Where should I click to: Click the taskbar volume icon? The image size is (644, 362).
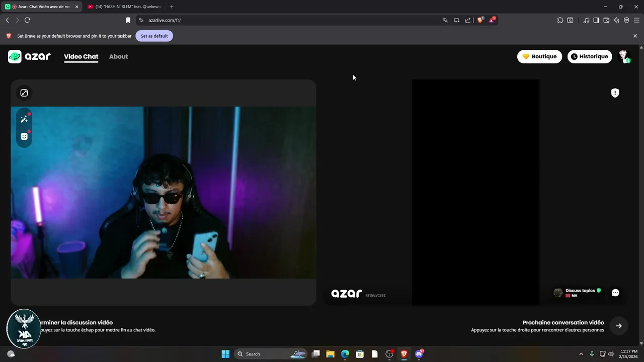(611, 354)
